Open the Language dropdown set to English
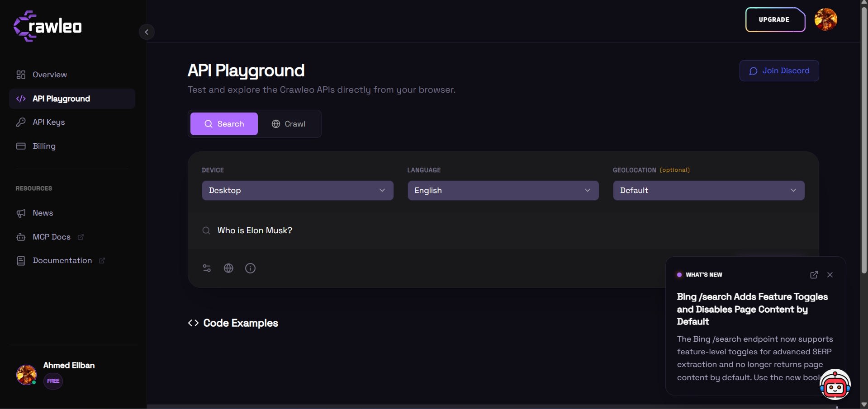This screenshot has width=868, height=409. point(503,190)
